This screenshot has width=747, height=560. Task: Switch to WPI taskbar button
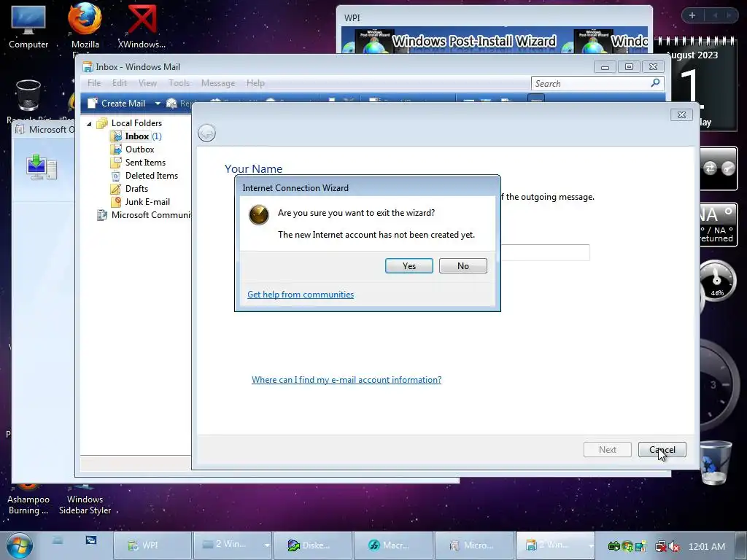(x=152, y=545)
